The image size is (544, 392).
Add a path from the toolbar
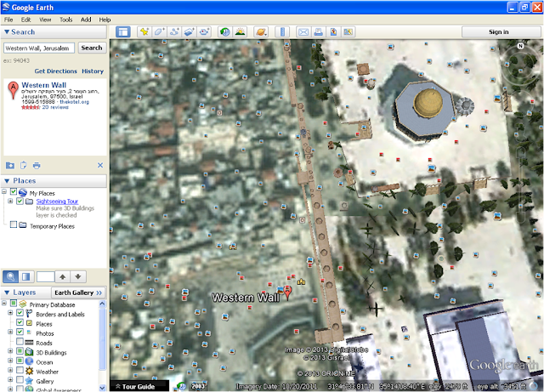click(174, 32)
